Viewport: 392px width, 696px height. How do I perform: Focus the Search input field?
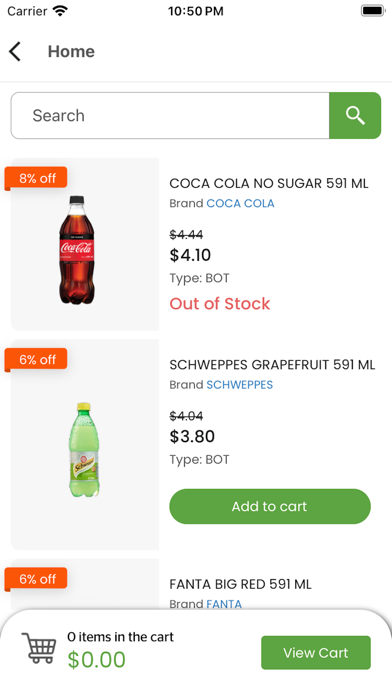coord(170,115)
